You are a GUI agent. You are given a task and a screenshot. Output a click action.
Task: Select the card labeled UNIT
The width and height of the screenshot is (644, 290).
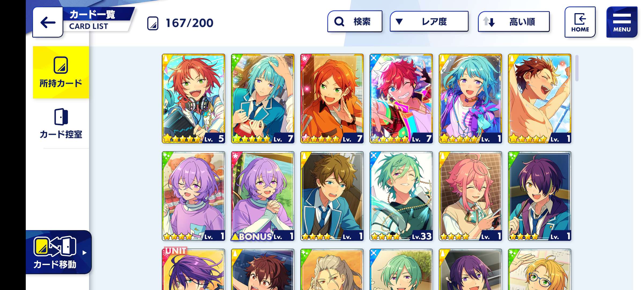pyautogui.click(x=193, y=269)
